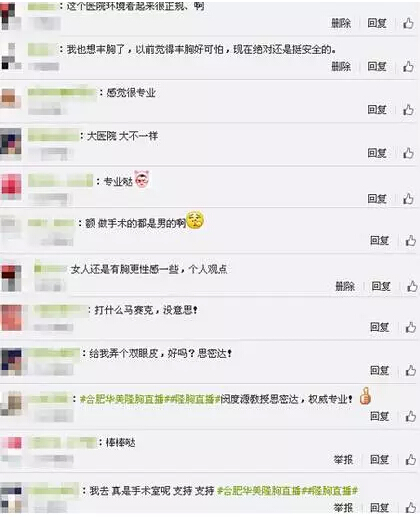The image size is (420, 517).
Task: Like the '额 做手术的都是男的啊' comment
Action: pos(411,240)
